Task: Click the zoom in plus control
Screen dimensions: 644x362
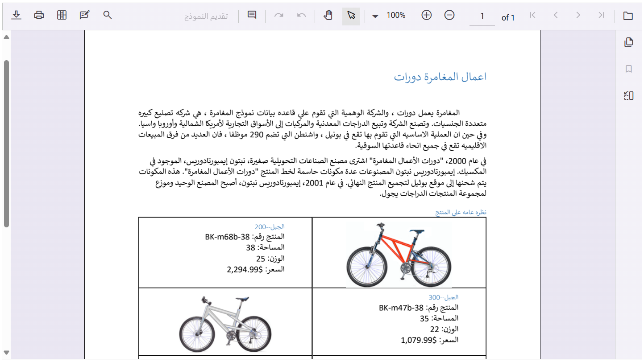Action: (x=426, y=16)
